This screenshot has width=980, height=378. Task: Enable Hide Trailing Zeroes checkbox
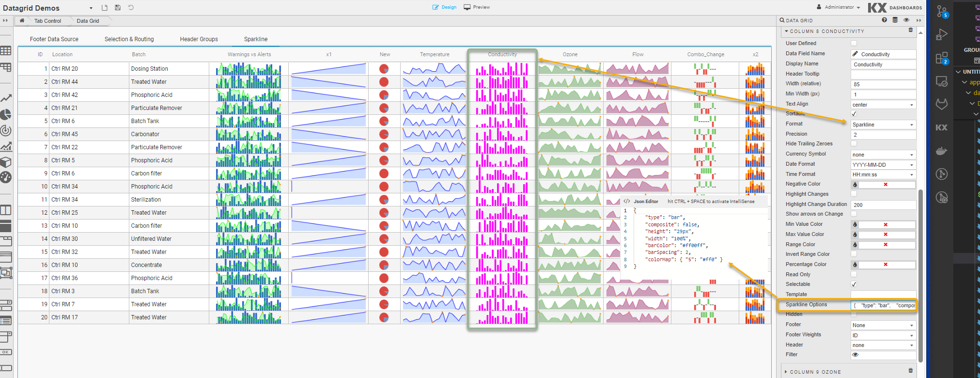pos(854,144)
